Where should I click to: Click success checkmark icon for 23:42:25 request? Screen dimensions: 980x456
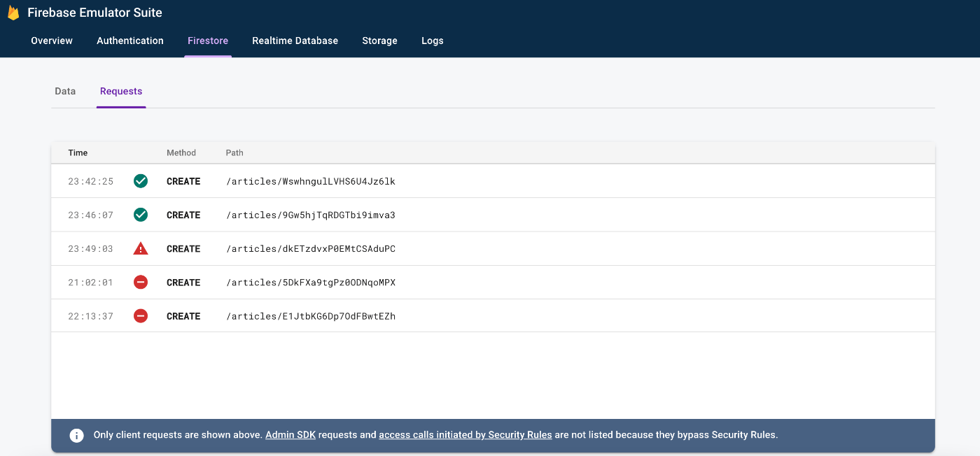[x=141, y=181]
